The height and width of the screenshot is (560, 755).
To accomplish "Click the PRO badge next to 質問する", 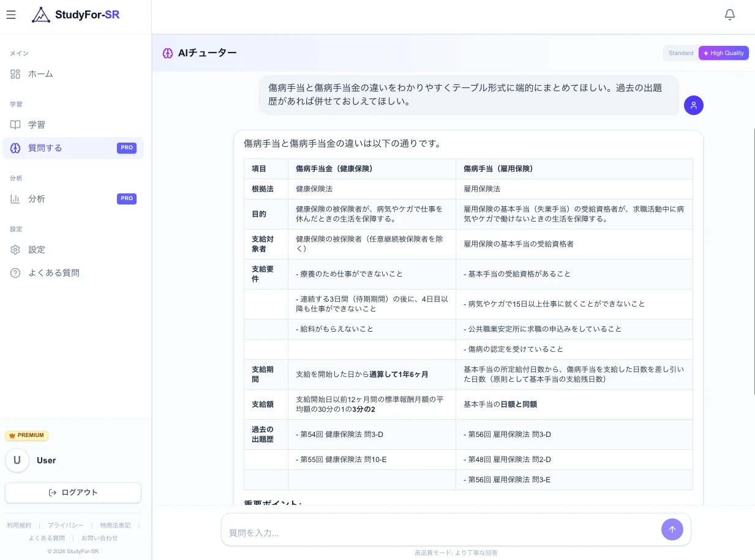I will [127, 148].
